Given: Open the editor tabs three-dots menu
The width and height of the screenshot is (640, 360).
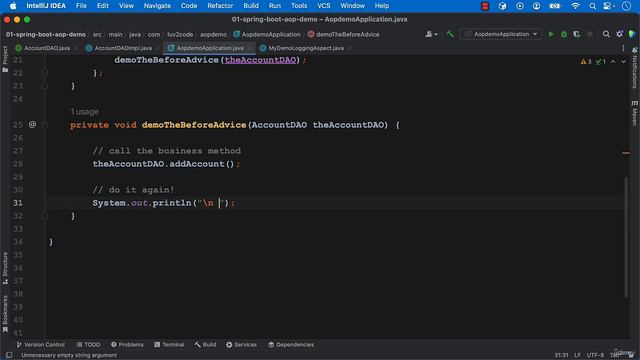Looking at the screenshot, I should click(x=623, y=48).
